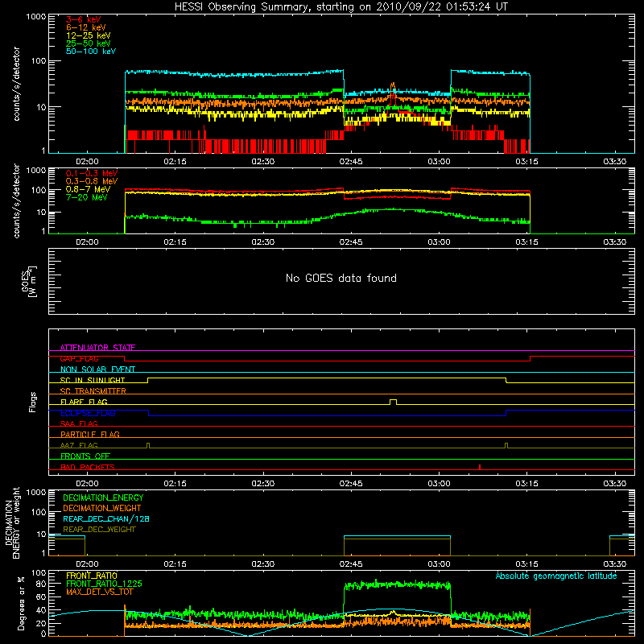Click the 'Absolute geomagnetic latitude' label
The height and width of the screenshot is (644, 644).
coord(556,576)
